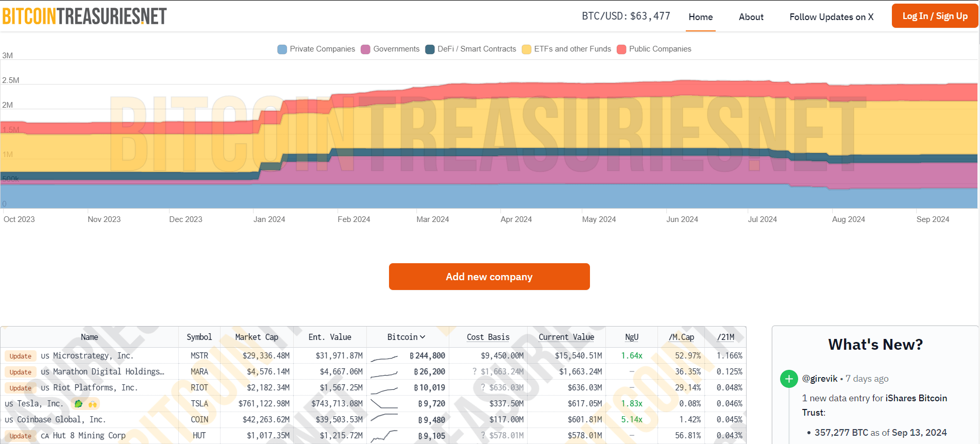
Task: Sort table by NgU column
Action: (x=632, y=337)
